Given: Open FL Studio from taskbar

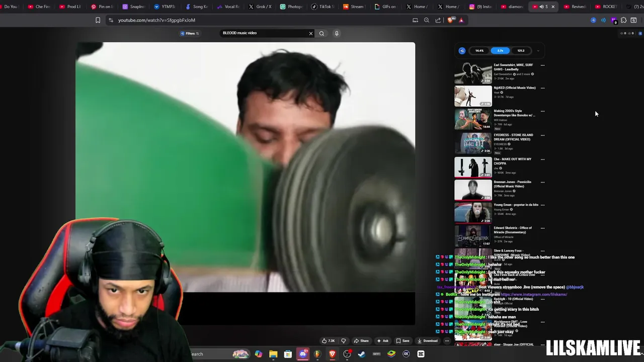Looking at the screenshot, I should [317, 354].
